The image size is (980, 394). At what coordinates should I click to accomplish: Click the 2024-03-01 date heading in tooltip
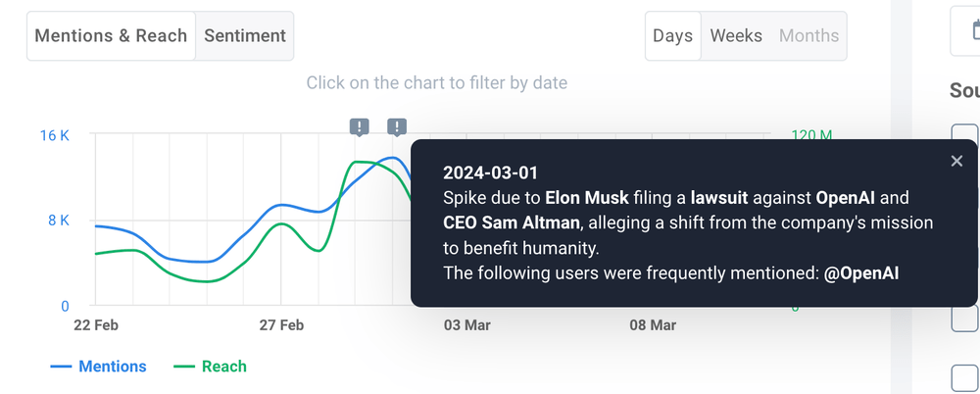click(490, 172)
